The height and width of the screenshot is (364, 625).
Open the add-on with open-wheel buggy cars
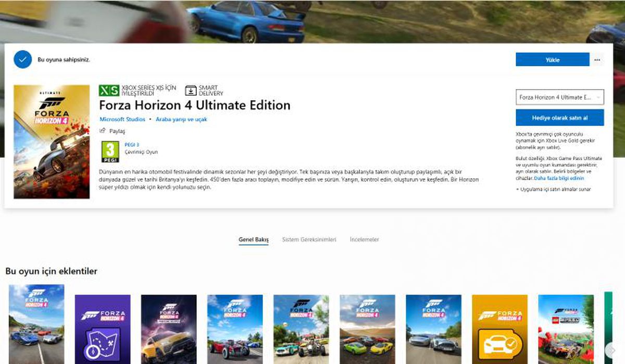[x=301, y=329]
